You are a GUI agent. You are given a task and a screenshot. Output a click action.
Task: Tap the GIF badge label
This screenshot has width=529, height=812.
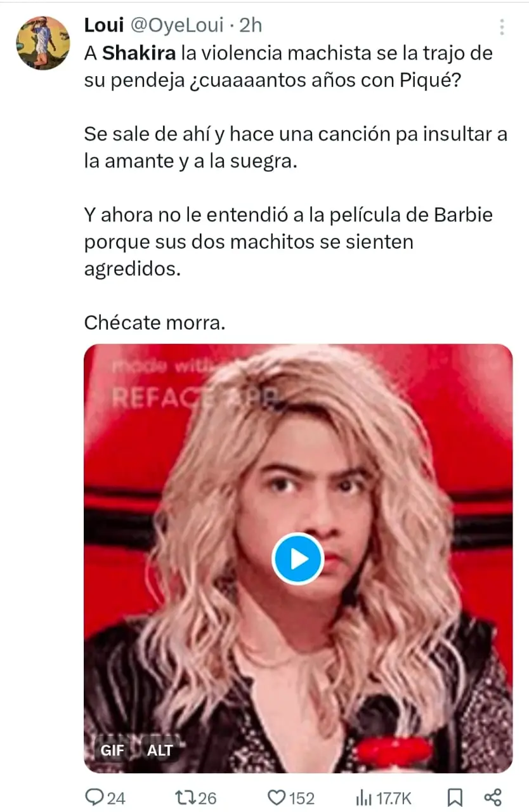[112, 750]
